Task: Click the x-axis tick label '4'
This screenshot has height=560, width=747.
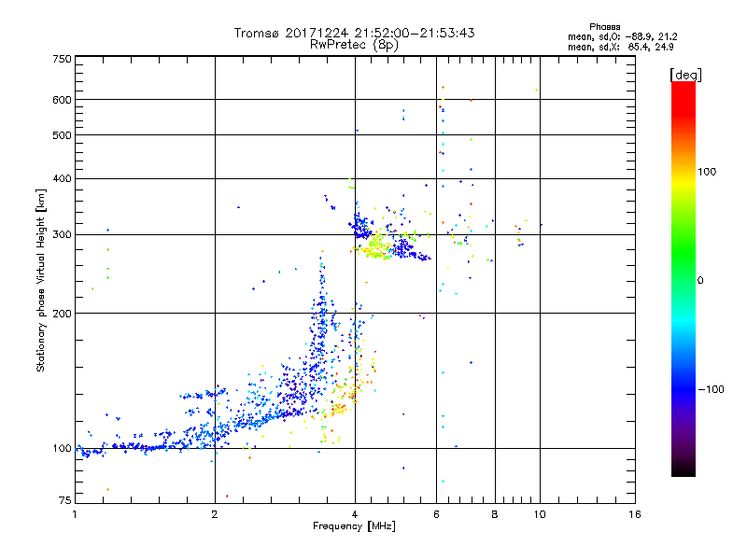Action: tap(355, 514)
